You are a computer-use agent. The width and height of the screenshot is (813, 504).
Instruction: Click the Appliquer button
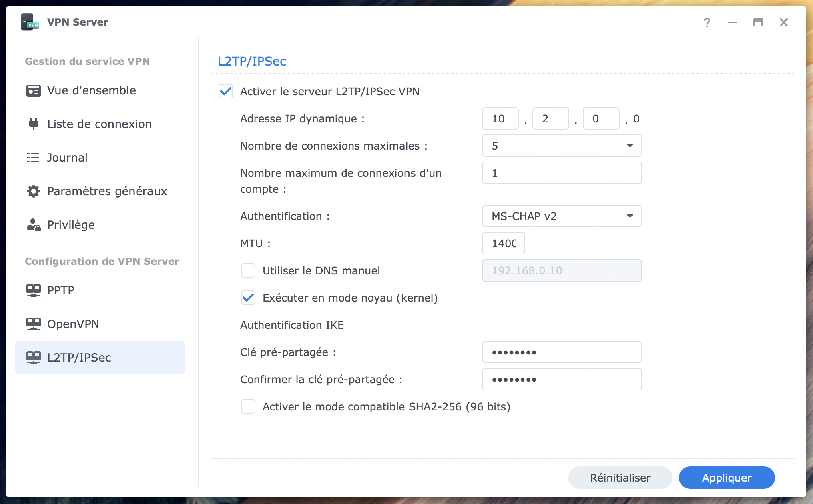[x=727, y=478]
